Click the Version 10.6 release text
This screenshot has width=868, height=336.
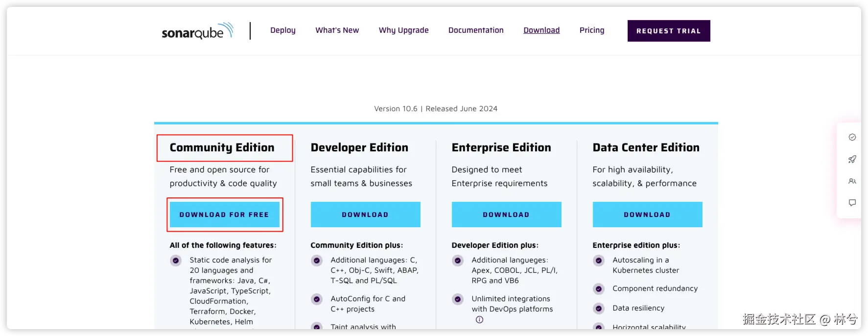pos(436,109)
